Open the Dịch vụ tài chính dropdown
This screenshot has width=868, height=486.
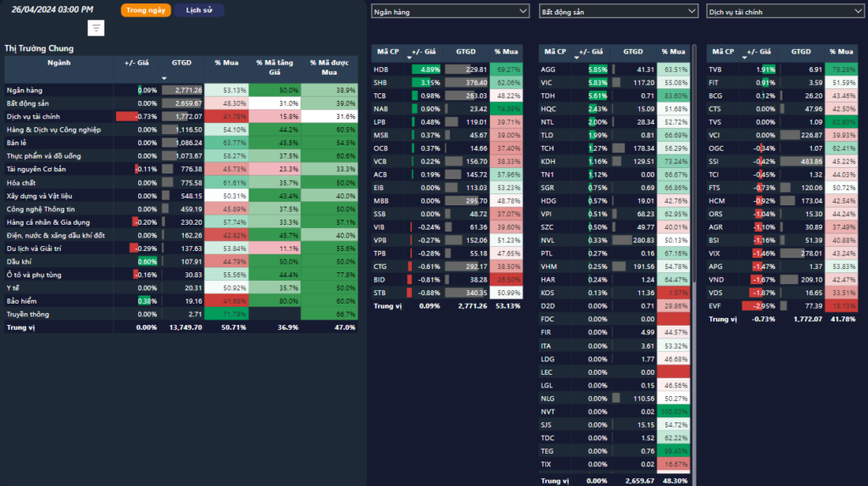[x=785, y=12]
